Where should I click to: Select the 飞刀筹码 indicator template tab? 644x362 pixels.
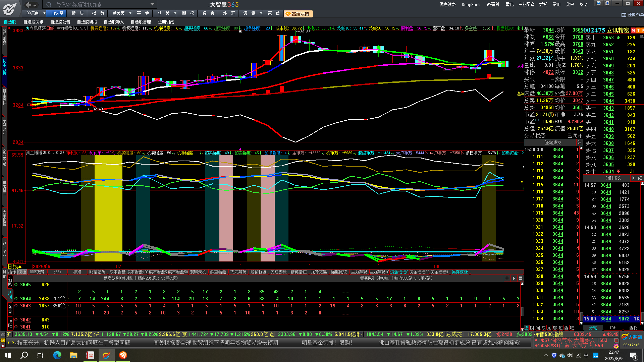pos(238,272)
